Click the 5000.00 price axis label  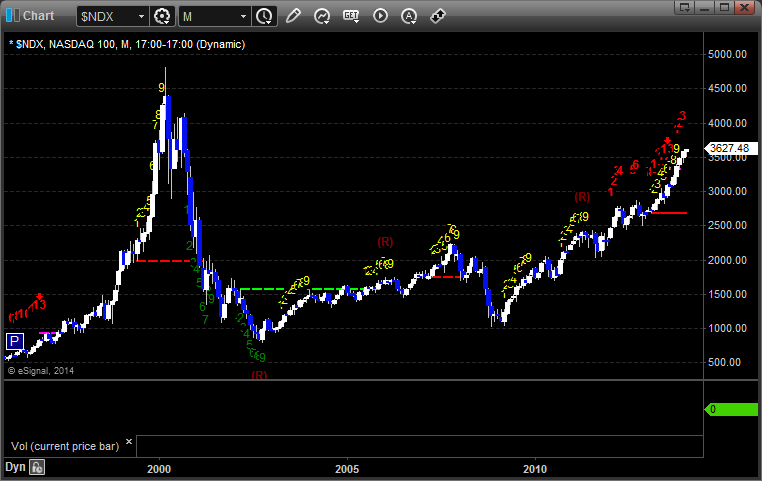click(x=727, y=54)
